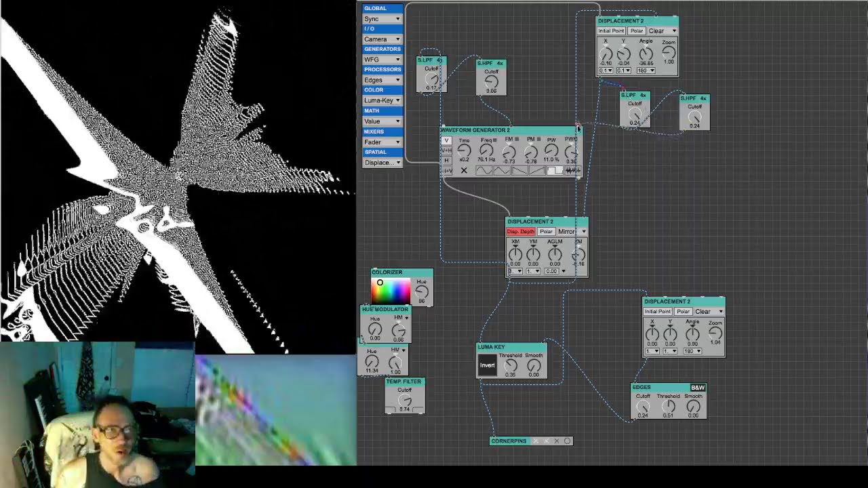This screenshot has width=868, height=488.
Task: Toggle the Freq indicator square
Action: [495, 140]
